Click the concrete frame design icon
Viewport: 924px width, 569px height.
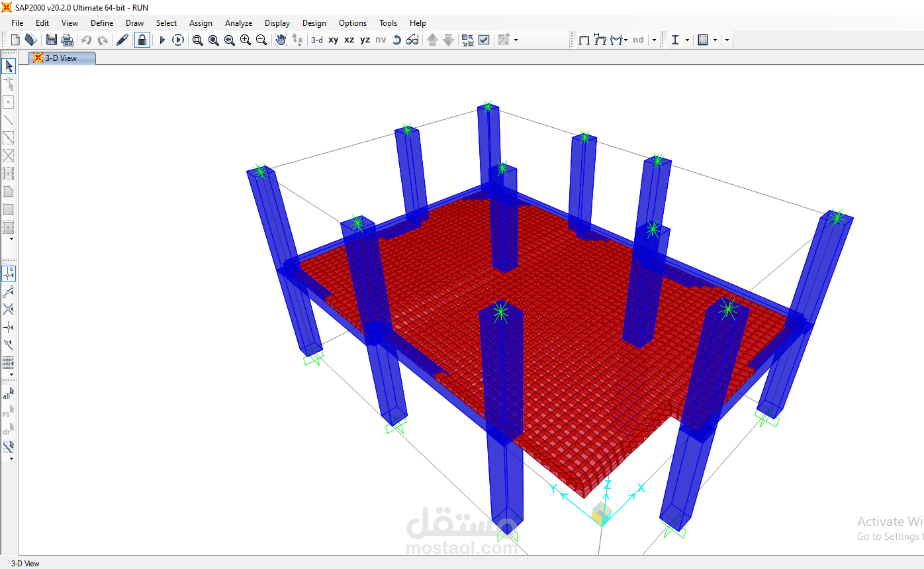tap(703, 40)
